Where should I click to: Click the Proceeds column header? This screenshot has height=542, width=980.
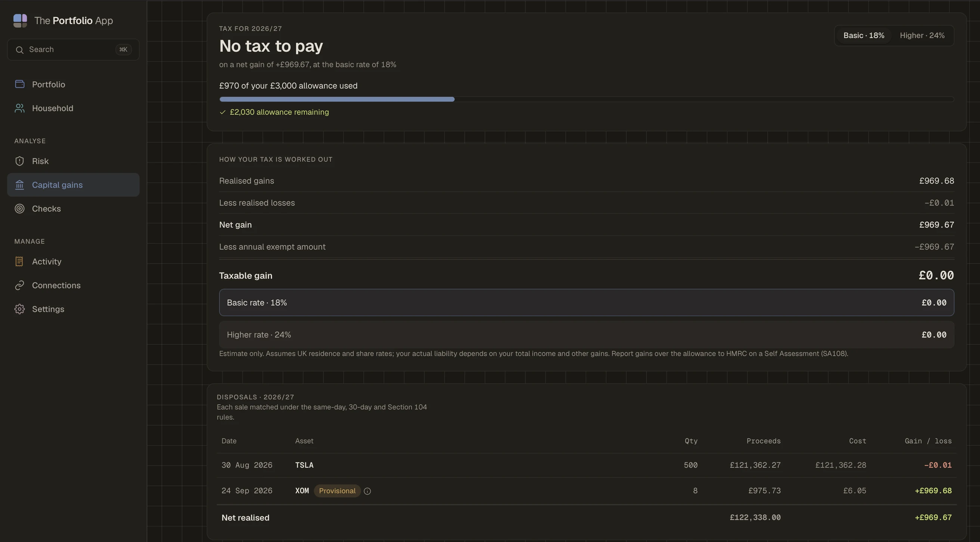tap(763, 441)
